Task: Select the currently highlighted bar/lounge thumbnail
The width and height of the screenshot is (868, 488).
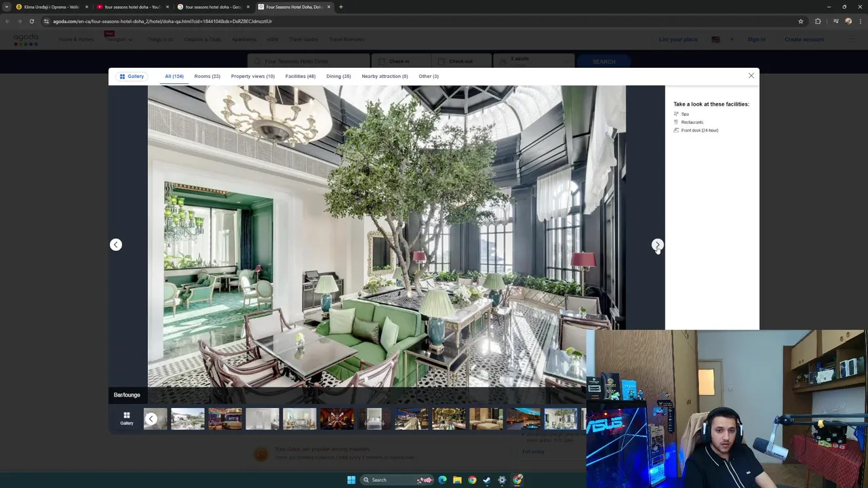Action: [x=561, y=419]
